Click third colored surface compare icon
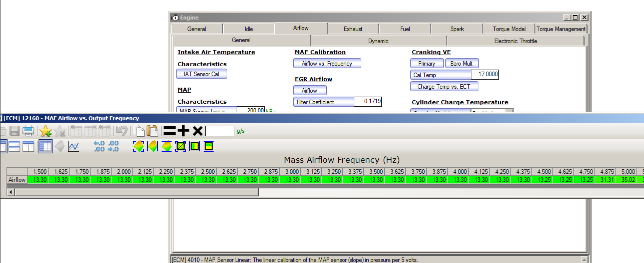The image size is (644, 263). [x=167, y=146]
